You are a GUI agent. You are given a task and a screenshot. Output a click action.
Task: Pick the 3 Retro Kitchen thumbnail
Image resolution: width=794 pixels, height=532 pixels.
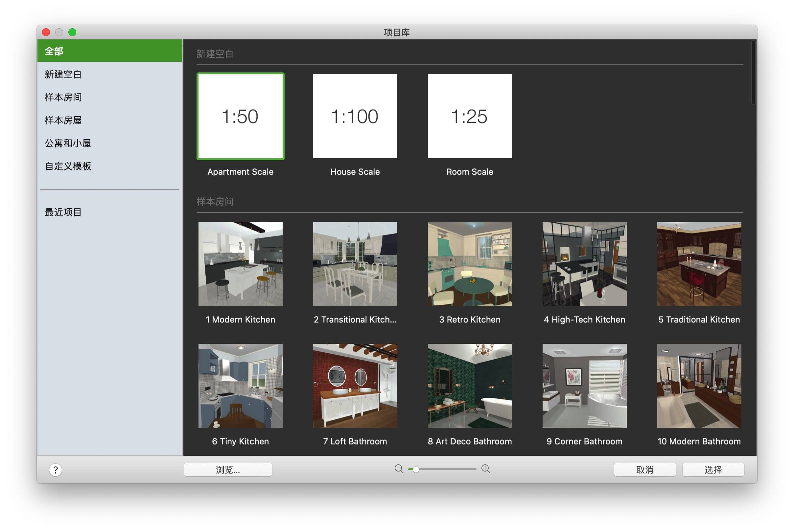[470, 264]
